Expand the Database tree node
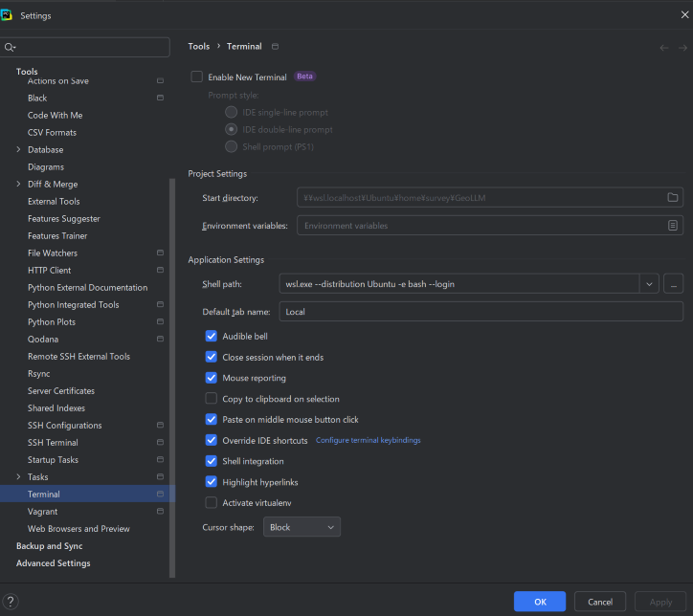The width and height of the screenshot is (693, 616). tap(19, 150)
